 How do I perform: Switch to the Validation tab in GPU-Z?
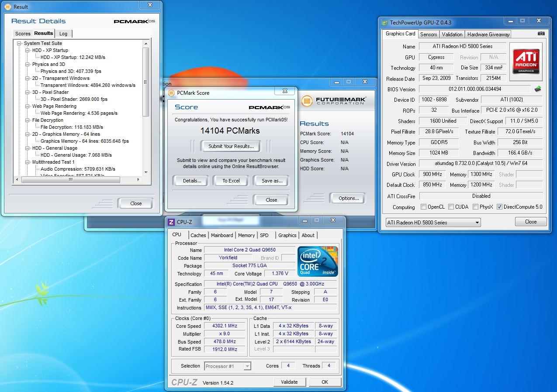(452, 34)
